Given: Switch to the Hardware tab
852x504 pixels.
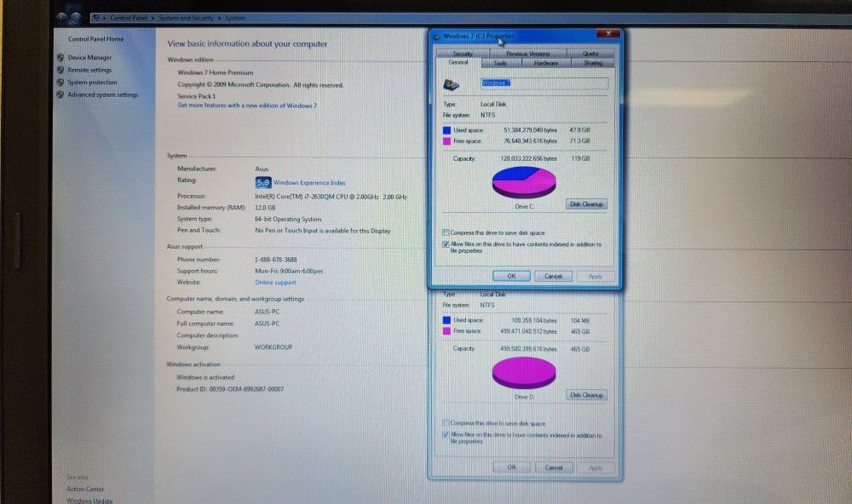Looking at the screenshot, I should [546, 63].
